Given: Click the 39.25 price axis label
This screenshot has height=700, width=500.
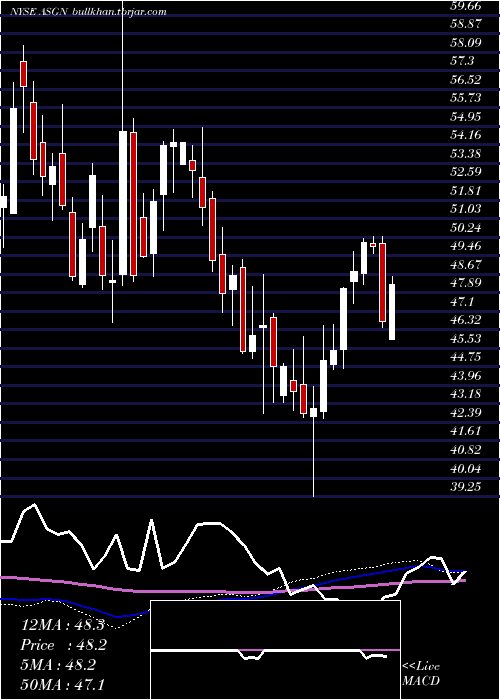Looking at the screenshot, I should (465, 487).
